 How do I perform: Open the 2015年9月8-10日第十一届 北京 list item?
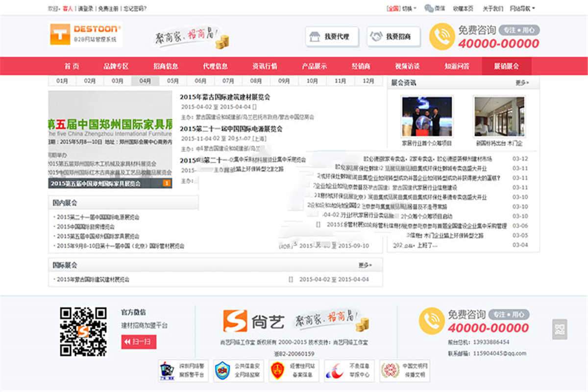point(121,245)
